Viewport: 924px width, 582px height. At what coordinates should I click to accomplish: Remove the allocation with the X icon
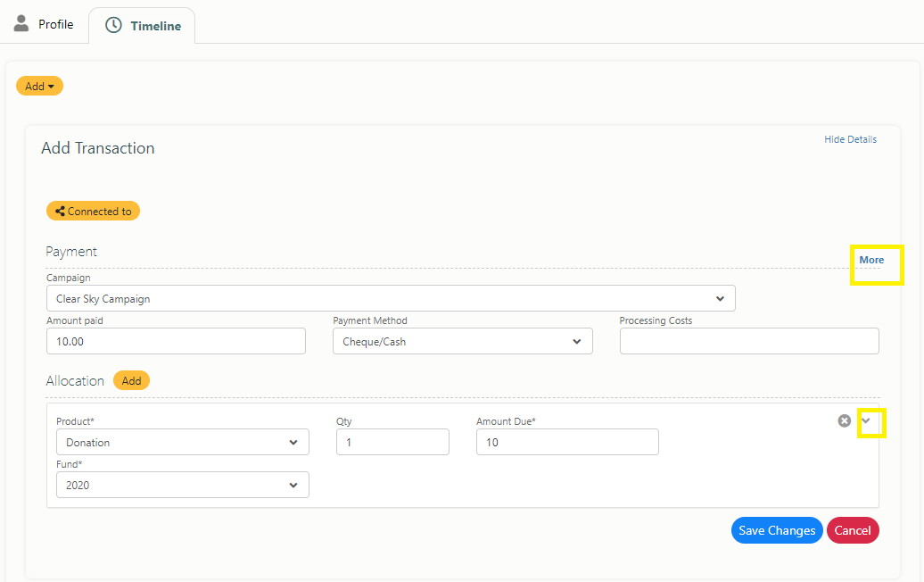(844, 420)
